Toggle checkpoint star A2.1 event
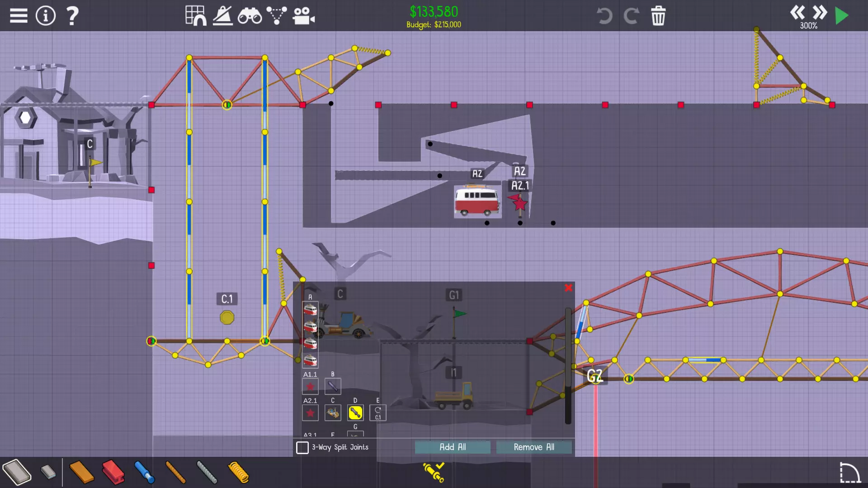This screenshot has height=488, width=868. 310,413
